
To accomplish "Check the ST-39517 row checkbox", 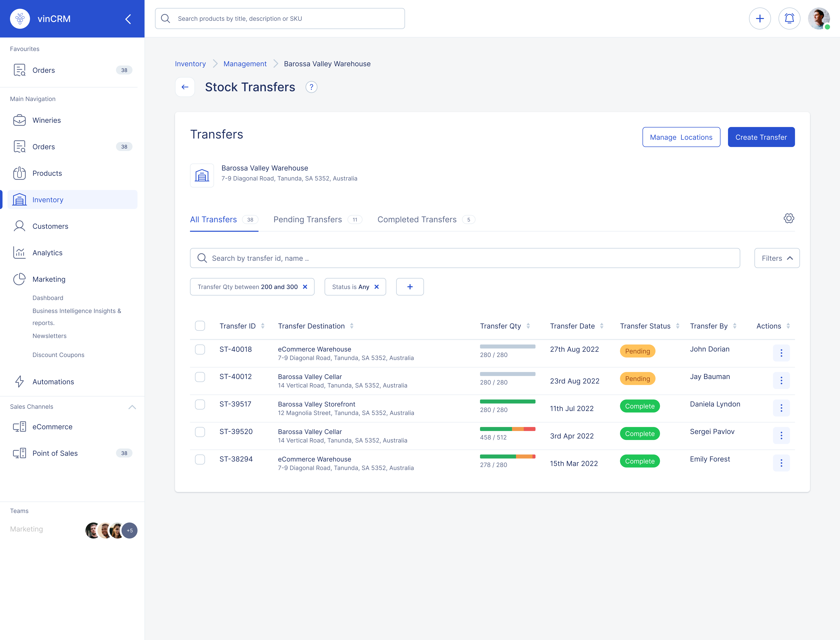I will (200, 404).
